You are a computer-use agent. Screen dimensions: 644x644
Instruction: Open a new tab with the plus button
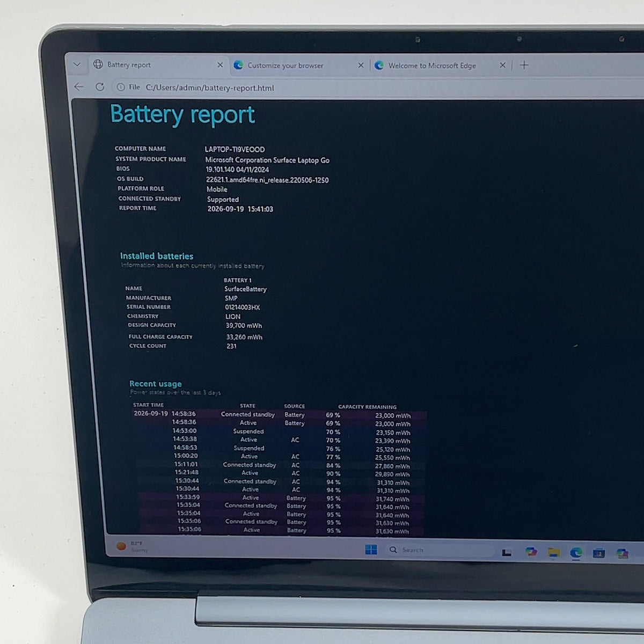pos(524,65)
